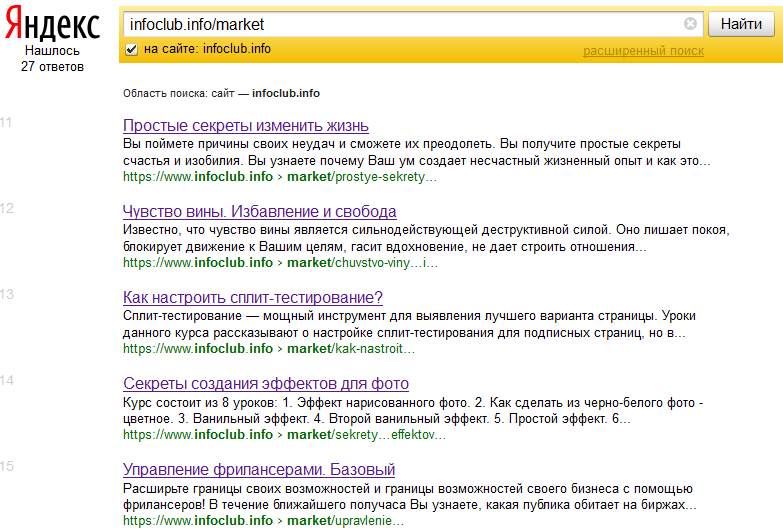The height and width of the screenshot is (531, 783).
Task: Open result 'Чувство вины. Избавление и свобода'
Action: tap(260, 211)
